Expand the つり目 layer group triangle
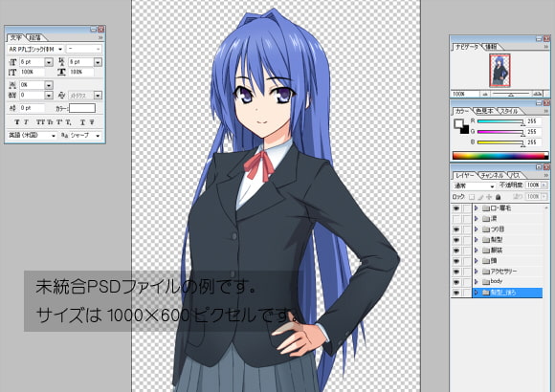The image size is (555, 392). pyautogui.click(x=477, y=229)
